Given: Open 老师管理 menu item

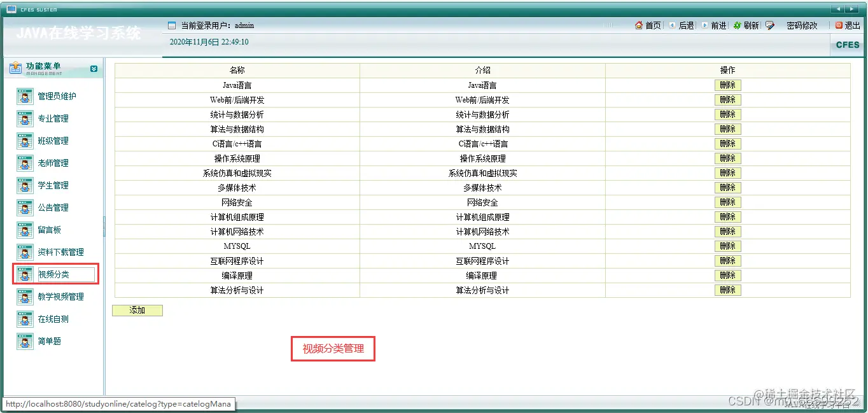Looking at the screenshot, I should 53,163.
